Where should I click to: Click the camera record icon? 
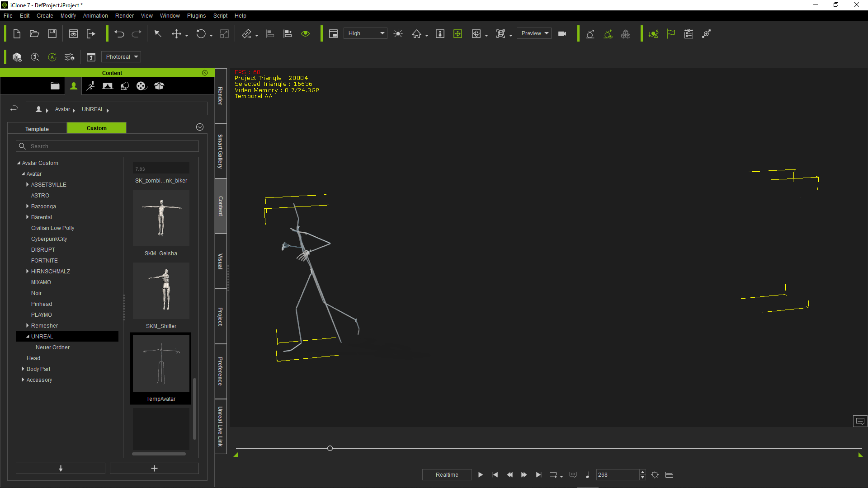click(x=562, y=34)
